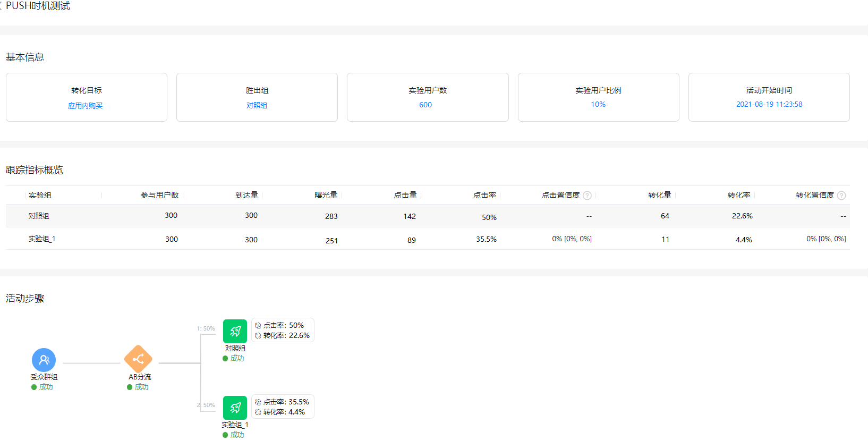Go back using the arrow beside PUSH时机测试
Viewport: 868px width, 440px height.
(x=1, y=6)
